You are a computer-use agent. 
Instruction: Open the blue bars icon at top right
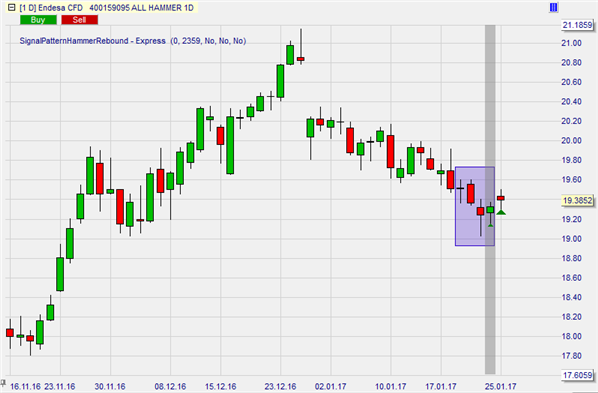(x=553, y=7)
